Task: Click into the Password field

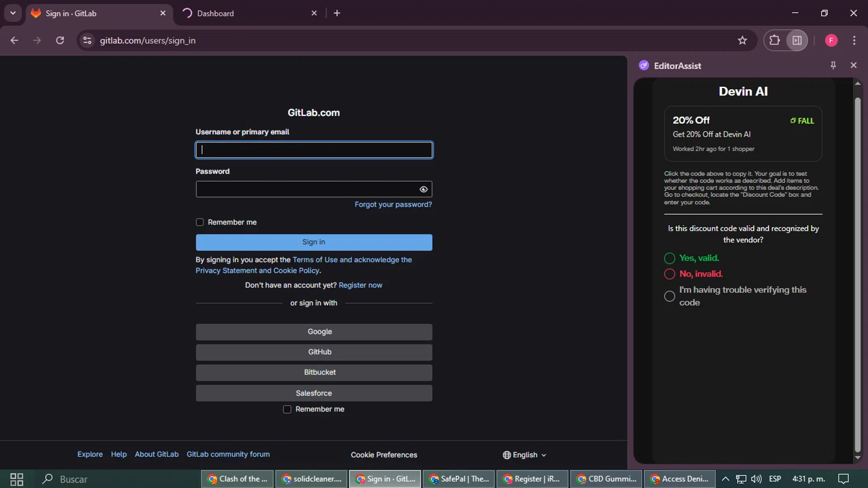Action: (314, 189)
